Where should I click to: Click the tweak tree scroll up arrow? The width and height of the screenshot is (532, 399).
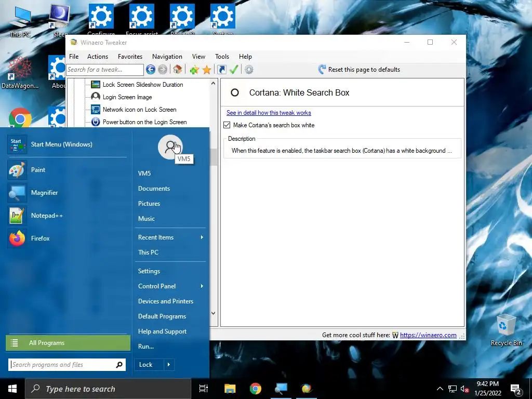213,83
